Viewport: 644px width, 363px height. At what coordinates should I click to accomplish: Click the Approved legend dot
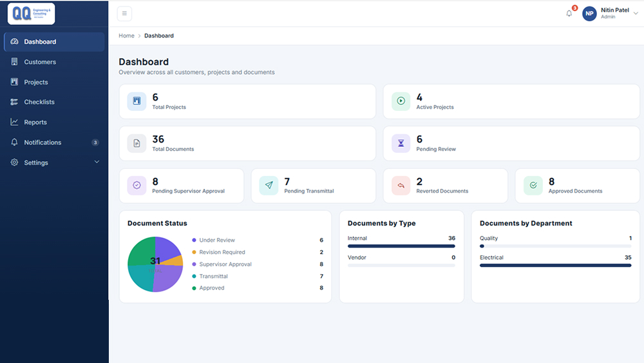(x=194, y=288)
